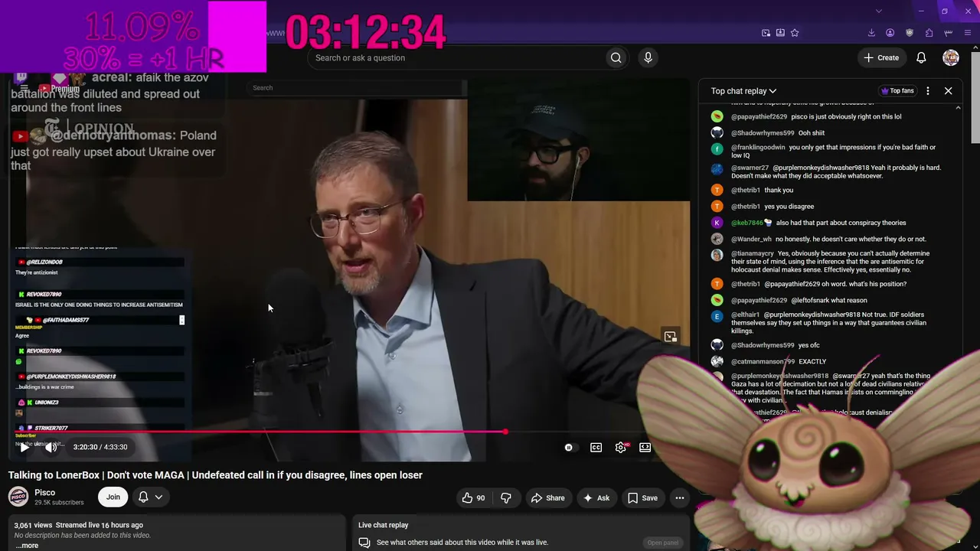Click the YouTube search magnifier button

point(616,58)
